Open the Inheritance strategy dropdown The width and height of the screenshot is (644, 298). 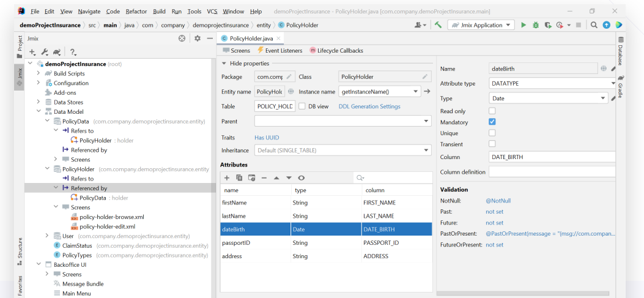pyautogui.click(x=426, y=151)
